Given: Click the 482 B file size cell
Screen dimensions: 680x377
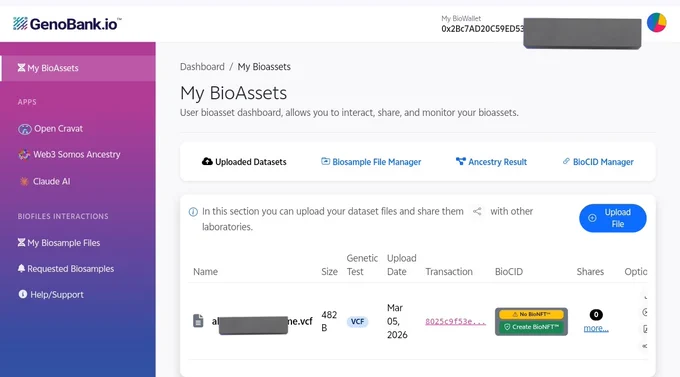Looking at the screenshot, I should (329, 321).
